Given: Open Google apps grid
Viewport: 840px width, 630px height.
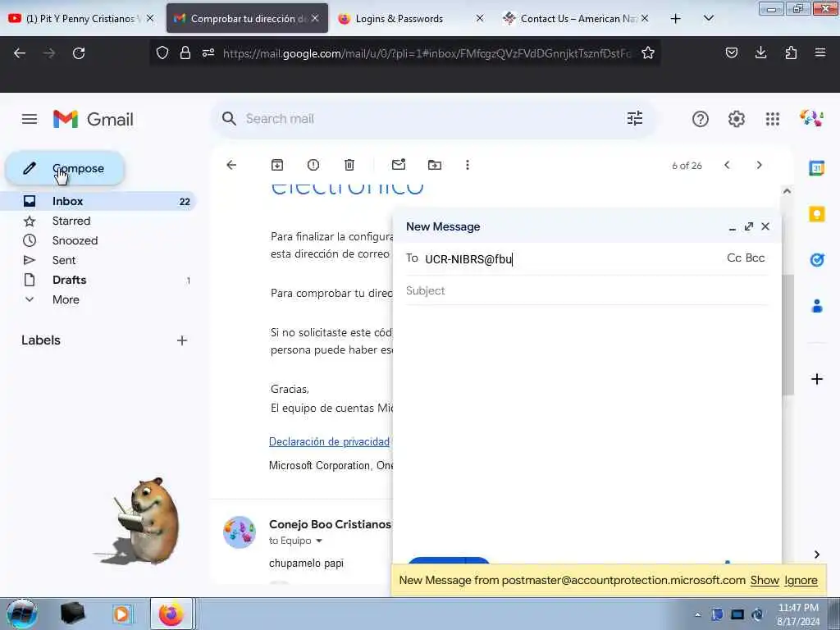Looking at the screenshot, I should [773, 119].
